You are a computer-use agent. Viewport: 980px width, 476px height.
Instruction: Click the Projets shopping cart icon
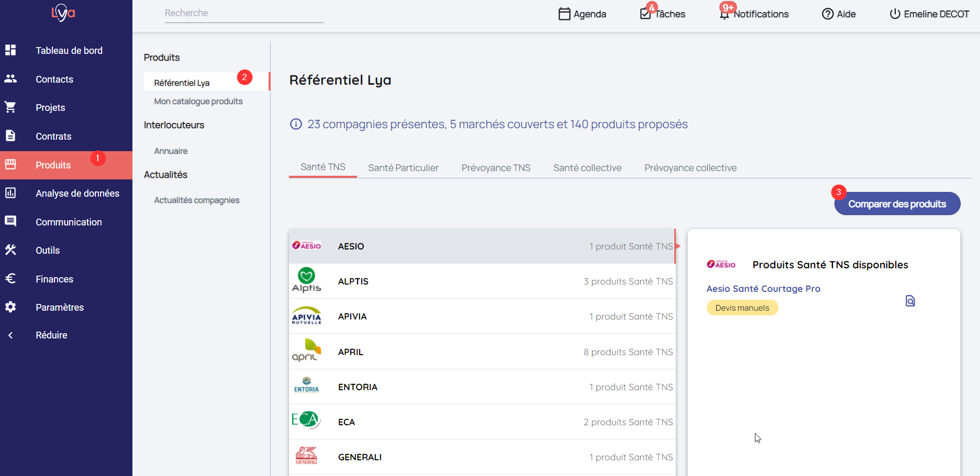[x=10, y=107]
